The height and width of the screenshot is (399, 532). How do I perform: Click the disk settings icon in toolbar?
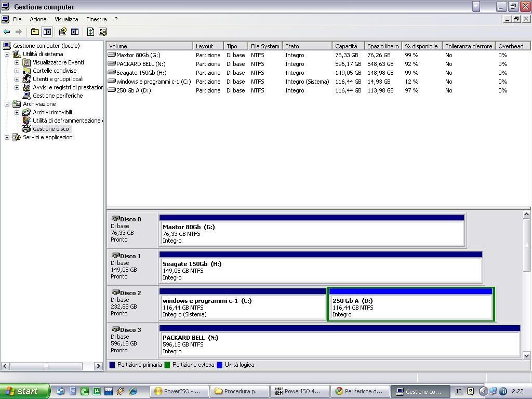click(102, 32)
